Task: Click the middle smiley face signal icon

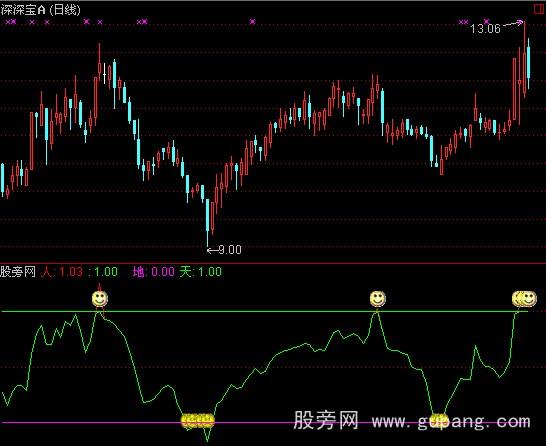Action: (x=378, y=298)
